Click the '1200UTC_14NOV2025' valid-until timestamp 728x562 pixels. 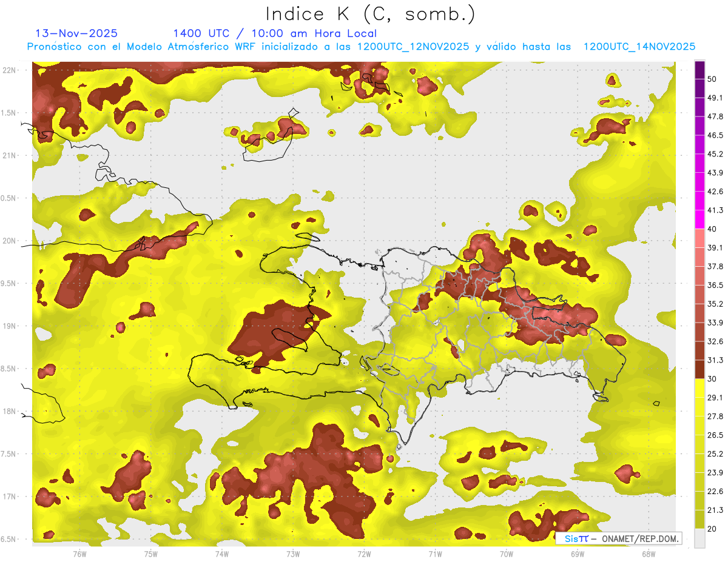click(639, 47)
